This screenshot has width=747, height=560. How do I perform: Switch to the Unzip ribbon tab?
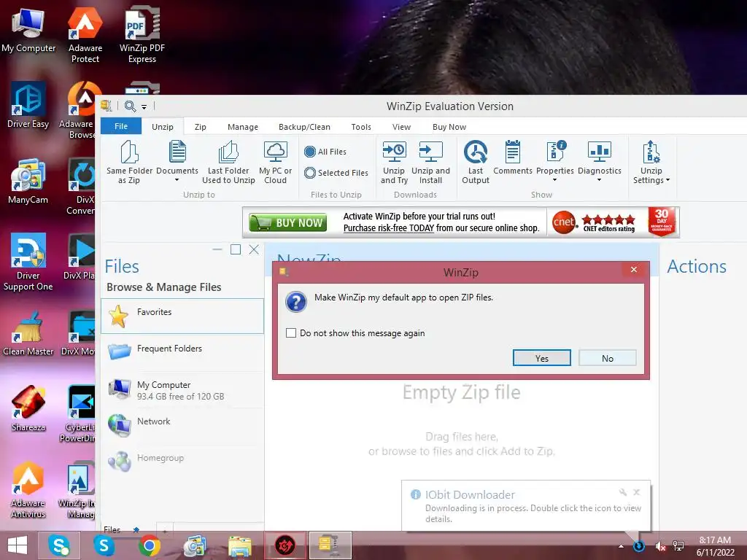point(163,127)
